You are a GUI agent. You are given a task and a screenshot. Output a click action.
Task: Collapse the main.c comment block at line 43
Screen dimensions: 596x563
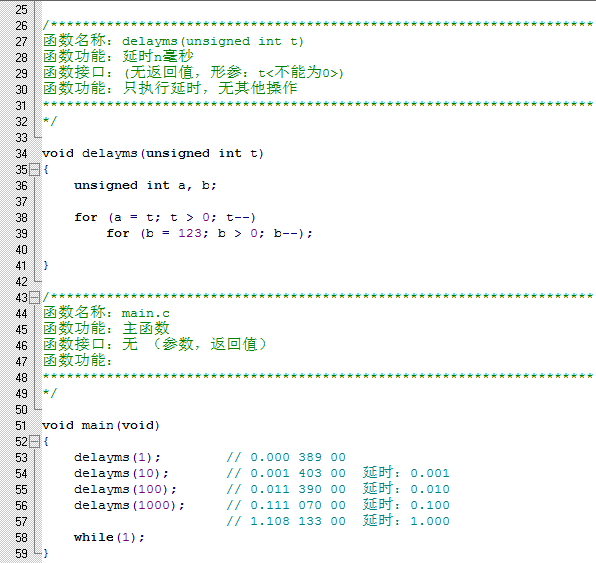click(35, 298)
